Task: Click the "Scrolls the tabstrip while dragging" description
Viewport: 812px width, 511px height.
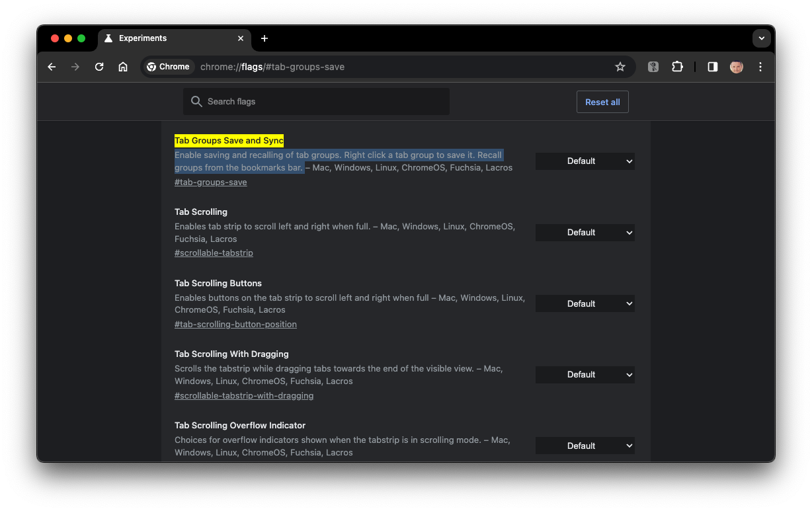Action: coord(339,375)
